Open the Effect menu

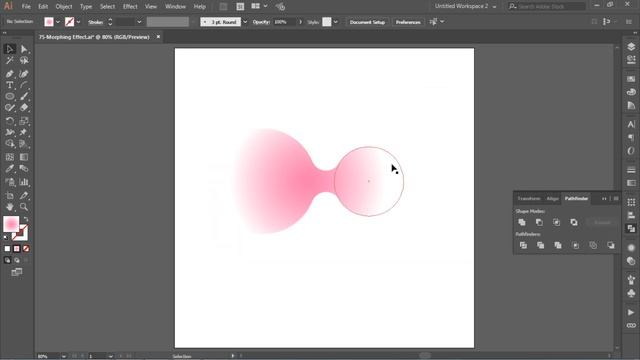[x=130, y=7]
